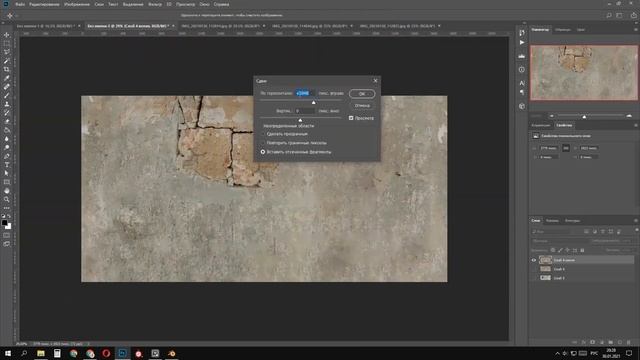Open the Файл menu

coord(20,4)
